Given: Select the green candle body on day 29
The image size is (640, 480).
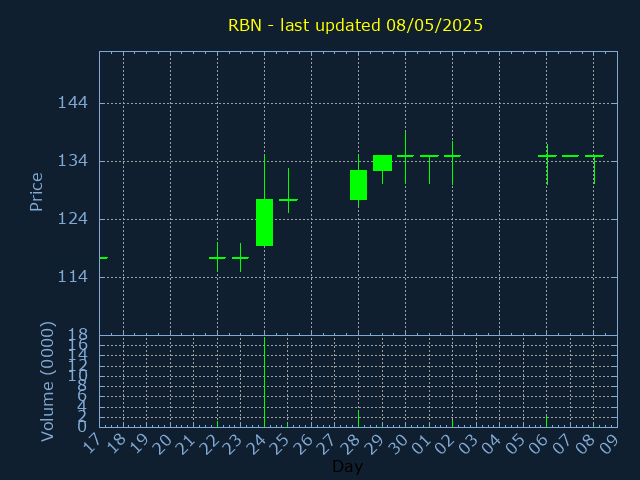Looking at the screenshot, I should coord(382,163).
